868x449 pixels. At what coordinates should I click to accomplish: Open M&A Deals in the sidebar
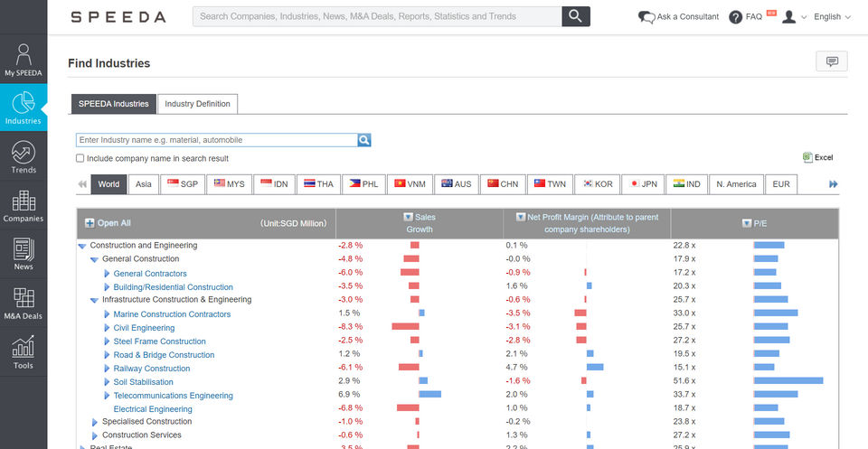point(24,304)
